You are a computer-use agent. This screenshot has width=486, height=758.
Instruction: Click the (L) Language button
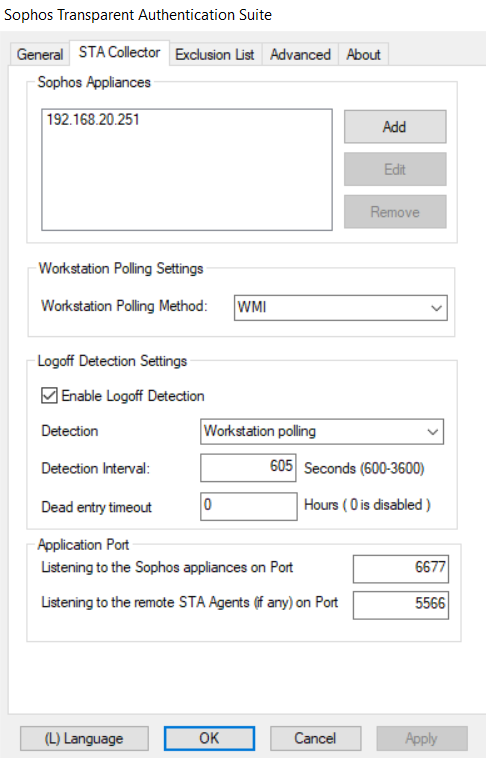(x=84, y=738)
